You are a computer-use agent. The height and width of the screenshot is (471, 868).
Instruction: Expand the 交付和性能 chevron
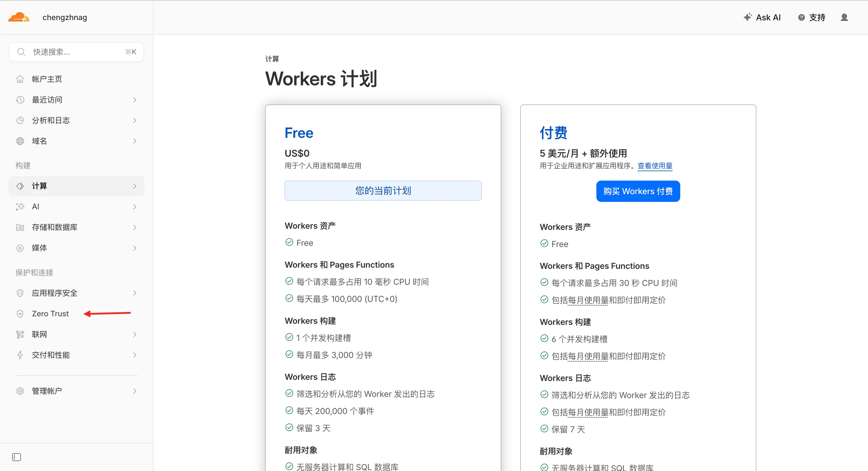(135, 355)
